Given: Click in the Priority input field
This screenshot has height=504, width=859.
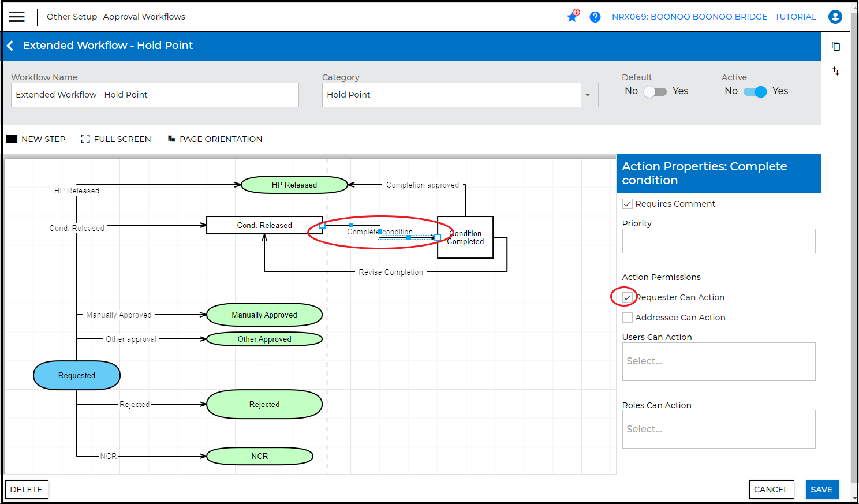Looking at the screenshot, I should point(718,241).
